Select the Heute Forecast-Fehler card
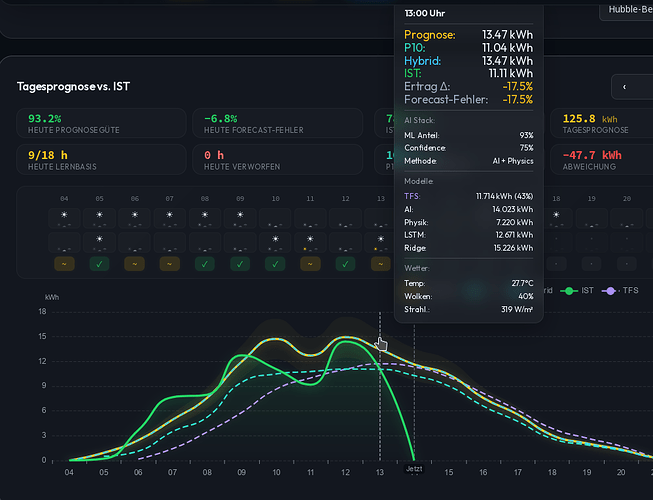Viewport: 653px width, 500px height. pyautogui.click(x=277, y=123)
